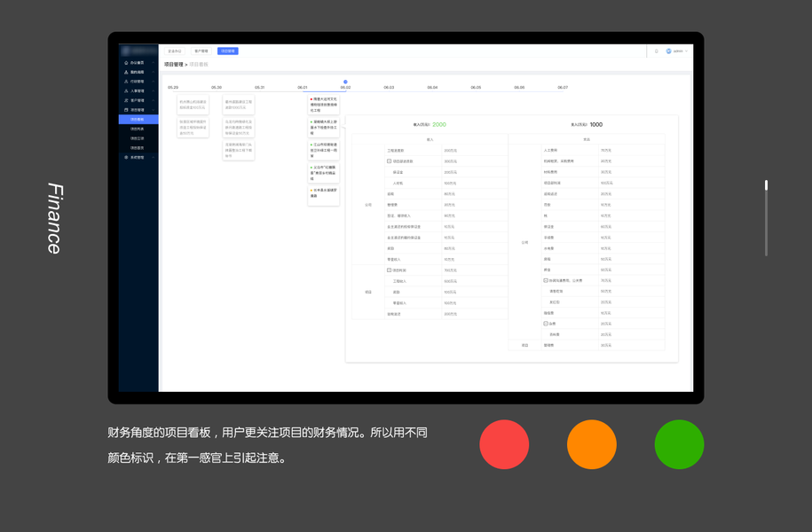Toggle the expander in the 300万元 income row
This screenshot has height=532, width=812.
(x=389, y=161)
